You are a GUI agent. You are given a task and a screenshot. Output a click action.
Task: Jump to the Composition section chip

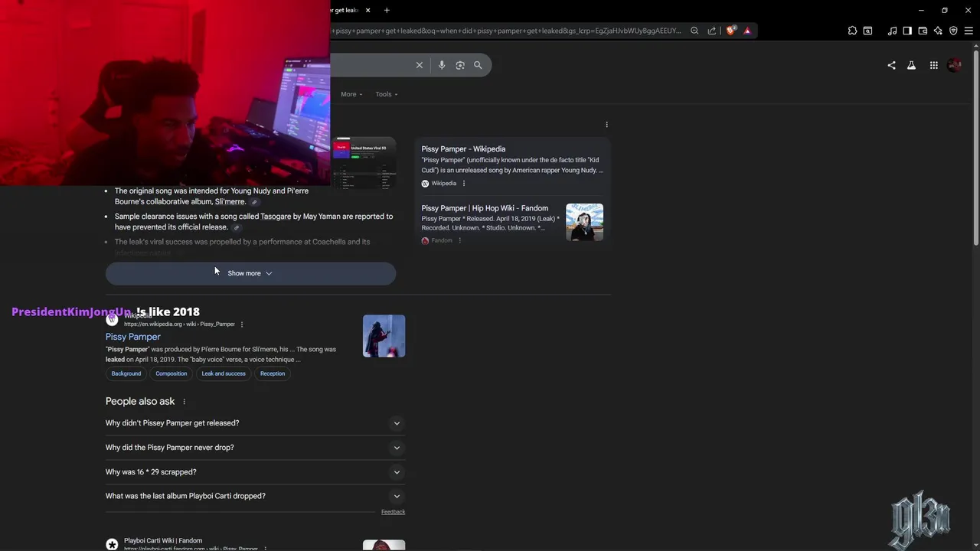(171, 373)
